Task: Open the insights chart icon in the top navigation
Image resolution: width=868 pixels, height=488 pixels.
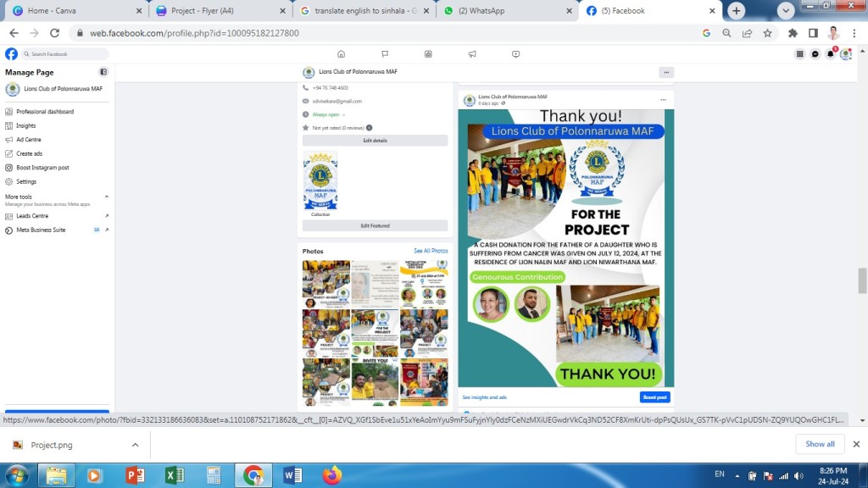Action: (428, 53)
